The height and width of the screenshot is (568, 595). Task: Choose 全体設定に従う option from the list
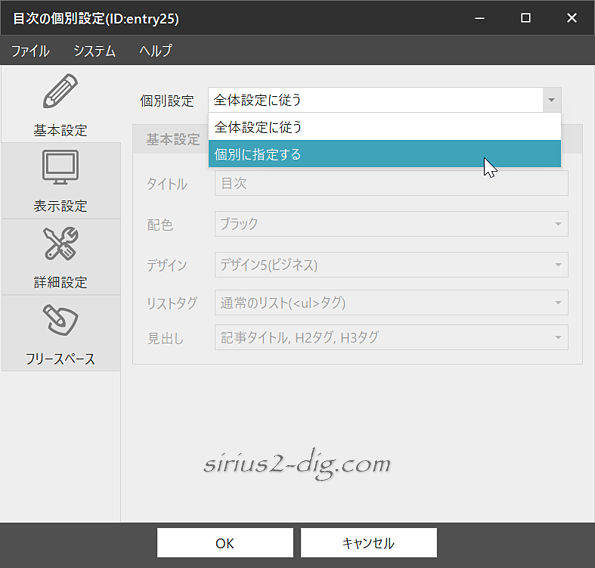pyautogui.click(x=384, y=127)
